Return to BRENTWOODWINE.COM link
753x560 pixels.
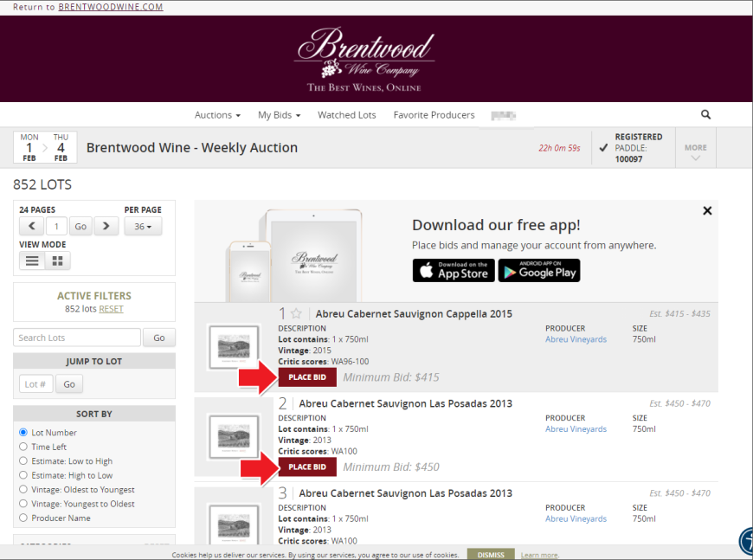(111, 7)
